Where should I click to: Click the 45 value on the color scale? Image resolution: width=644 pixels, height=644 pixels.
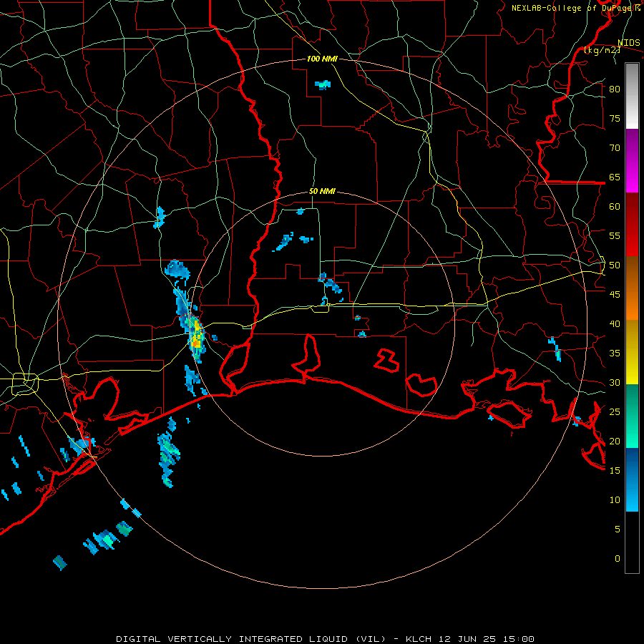[615, 295]
